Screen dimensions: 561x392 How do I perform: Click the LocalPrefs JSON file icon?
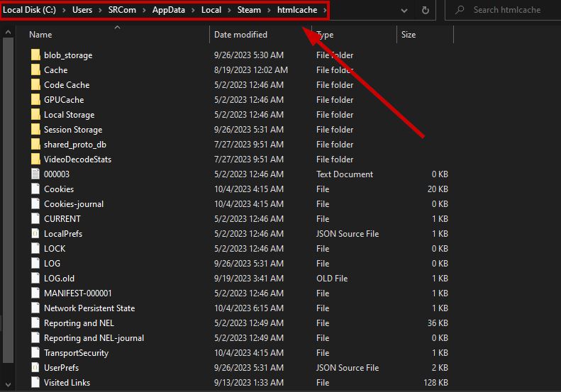coord(36,234)
